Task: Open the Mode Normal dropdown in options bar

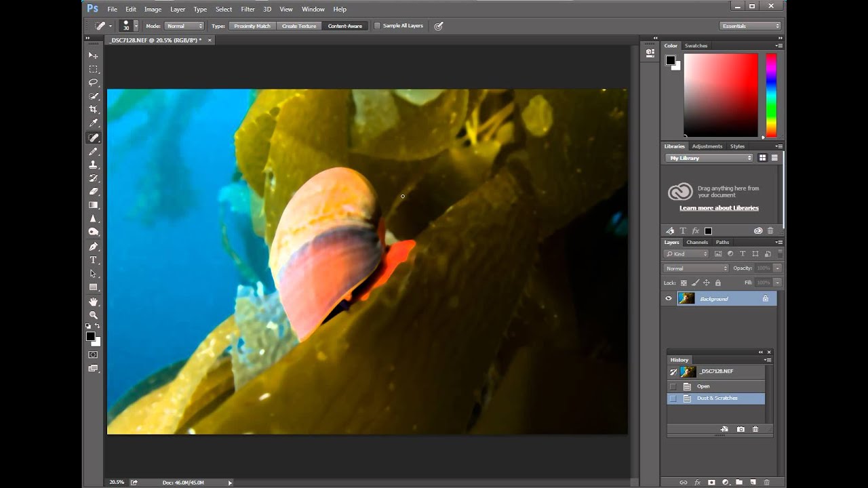Action: click(184, 26)
